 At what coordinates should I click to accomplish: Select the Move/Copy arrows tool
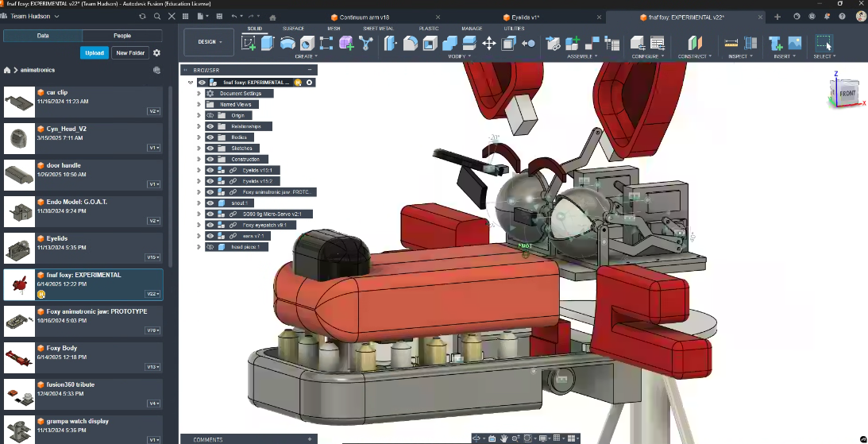coord(489,43)
